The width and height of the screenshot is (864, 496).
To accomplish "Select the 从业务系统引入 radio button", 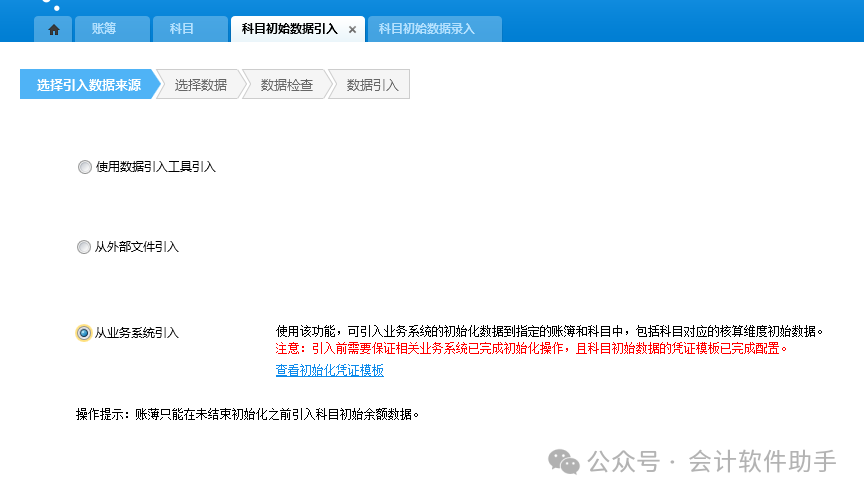I will click(x=84, y=333).
